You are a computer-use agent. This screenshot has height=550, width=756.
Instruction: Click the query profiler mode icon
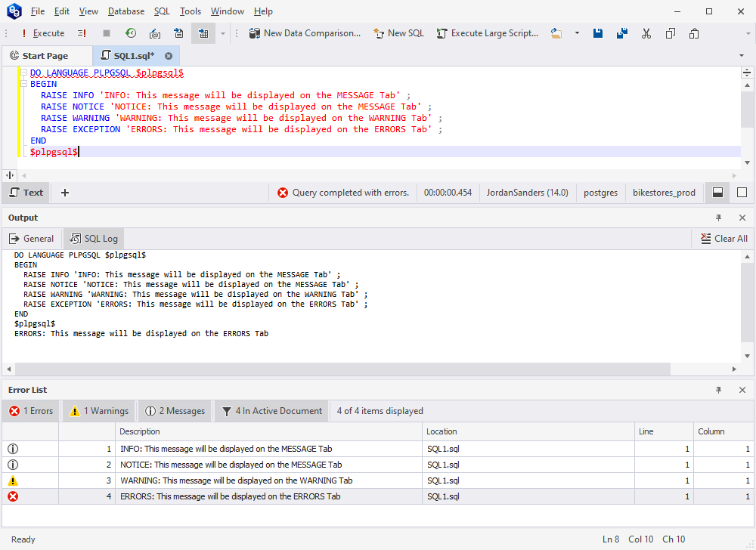point(155,33)
